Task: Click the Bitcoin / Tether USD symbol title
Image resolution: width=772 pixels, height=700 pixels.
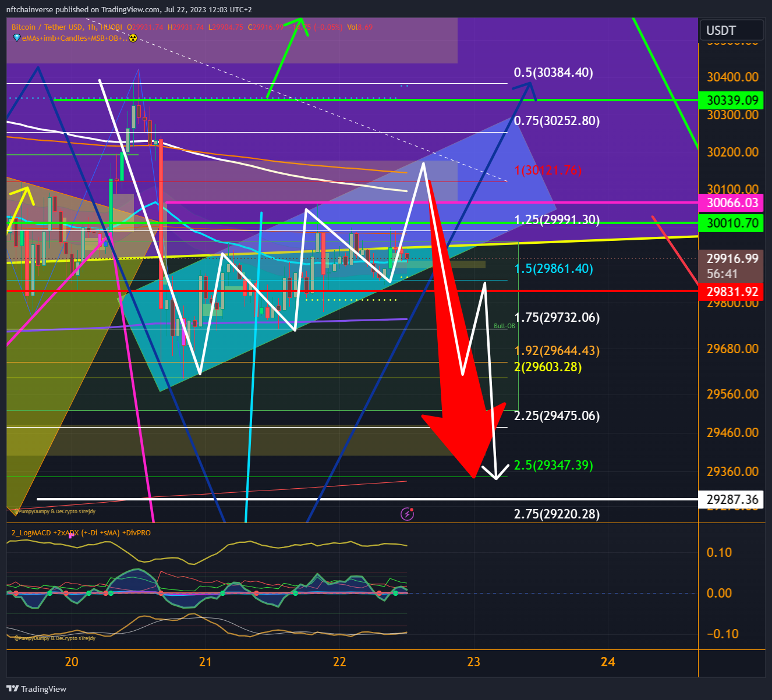Action: point(48,27)
